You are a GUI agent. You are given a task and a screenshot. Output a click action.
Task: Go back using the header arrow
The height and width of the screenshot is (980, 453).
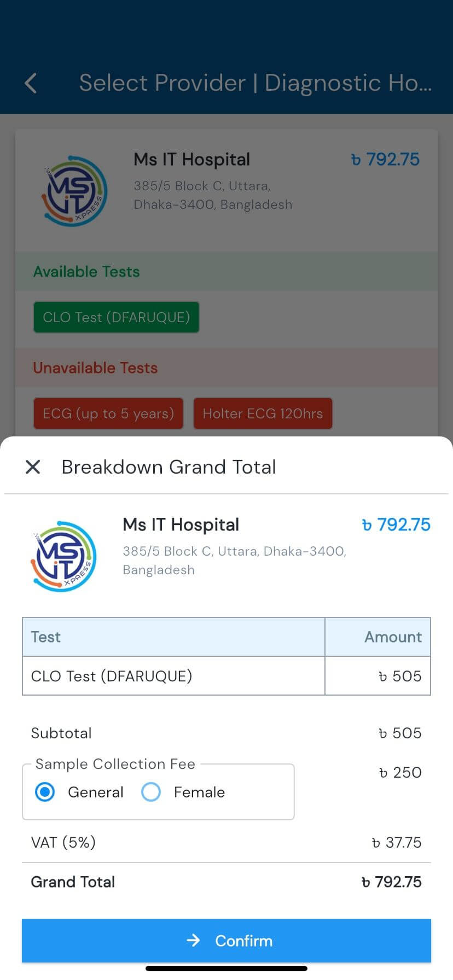coord(31,83)
